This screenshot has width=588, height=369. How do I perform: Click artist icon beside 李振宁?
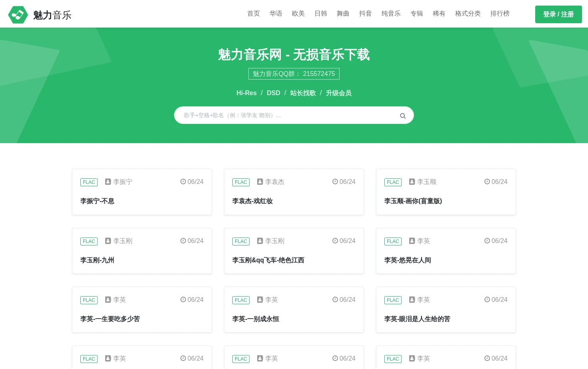click(108, 182)
